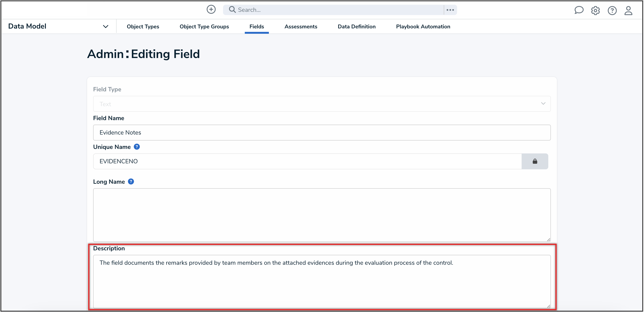Click the help question mark icon

612,11
